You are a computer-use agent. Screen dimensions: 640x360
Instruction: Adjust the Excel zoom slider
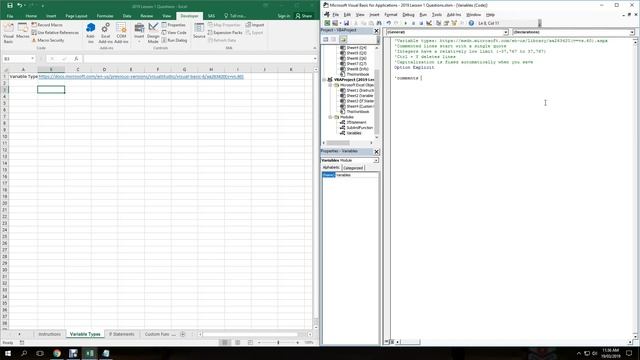point(278,342)
